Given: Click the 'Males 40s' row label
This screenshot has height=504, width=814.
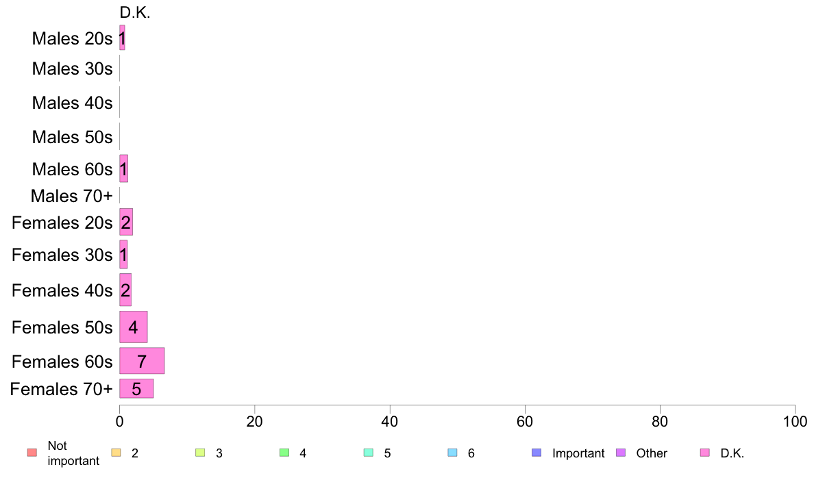Looking at the screenshot, I should [x=72, y=103].
